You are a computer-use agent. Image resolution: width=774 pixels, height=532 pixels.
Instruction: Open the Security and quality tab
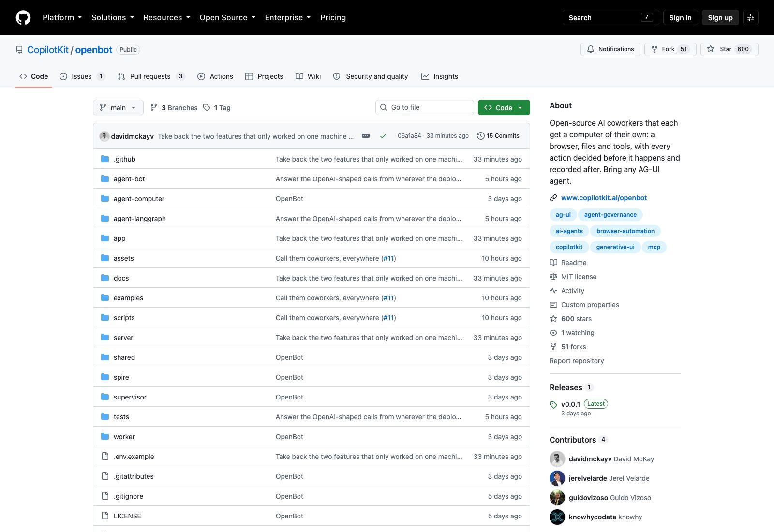(371, 76)
